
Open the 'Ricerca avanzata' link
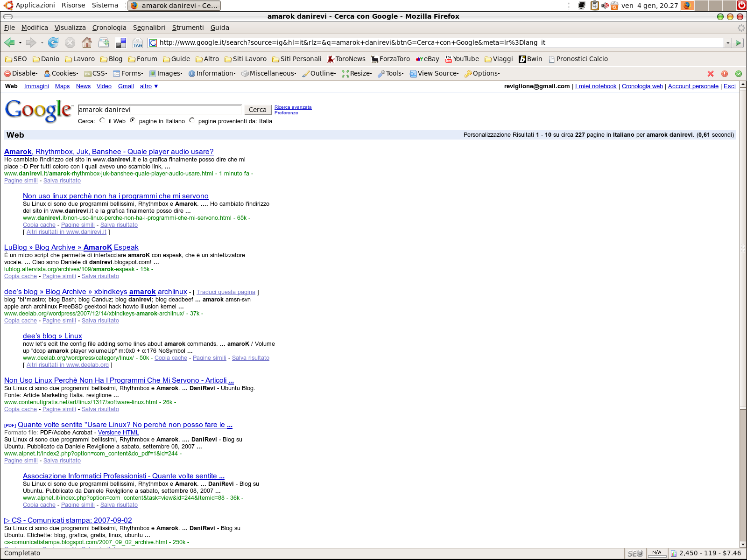293,107
